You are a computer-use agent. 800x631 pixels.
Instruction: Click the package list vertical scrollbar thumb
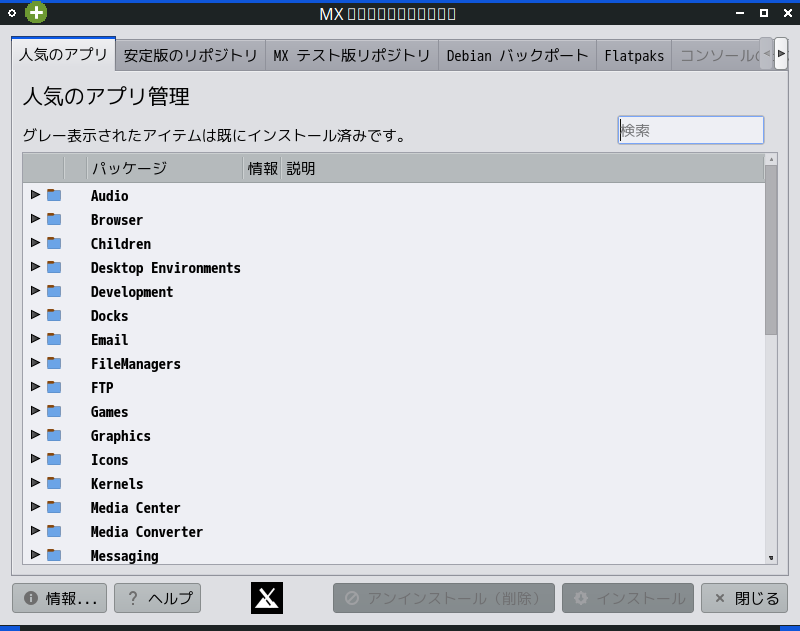pyautogui.click(x=771, y=250)
